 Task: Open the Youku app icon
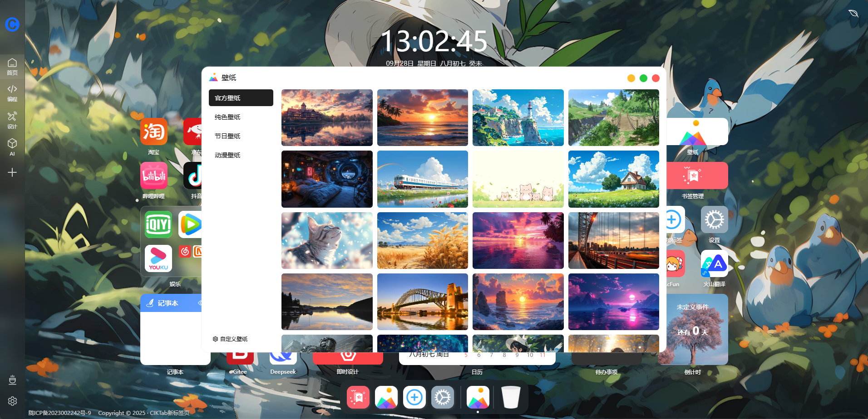pos(158,258)
